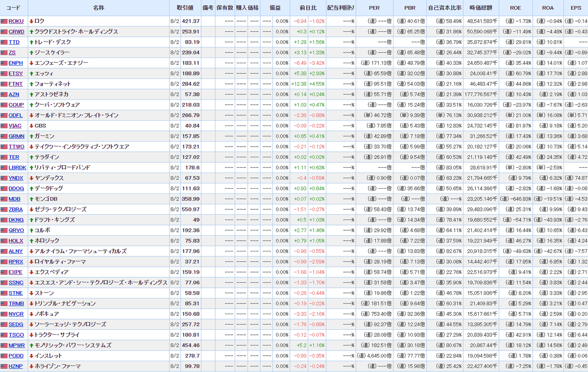This screenshot has height=372, width=588.
Task: Click the red down arrow for ノボキュア
Action: 31,314
